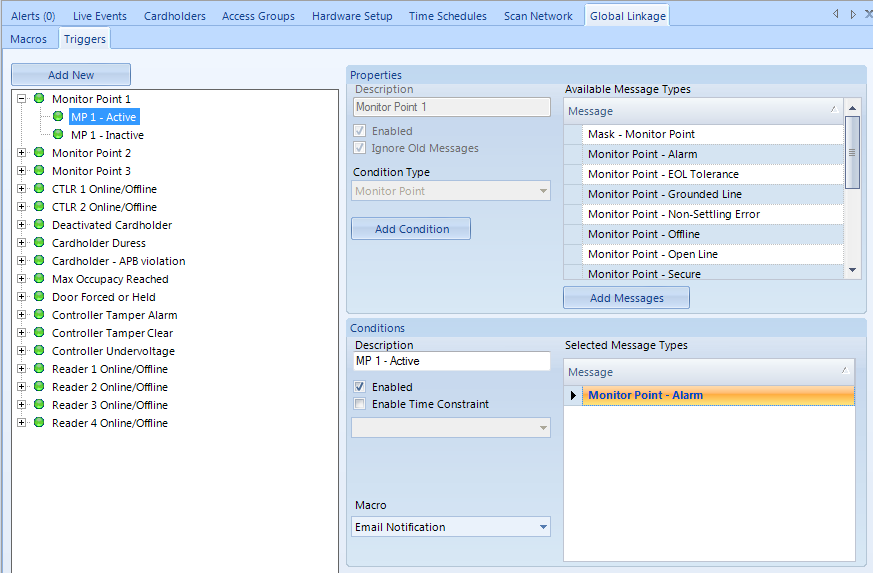
Task: Toggle the Enabled checkbox under Conditions
Action: [x=360, y=387]
